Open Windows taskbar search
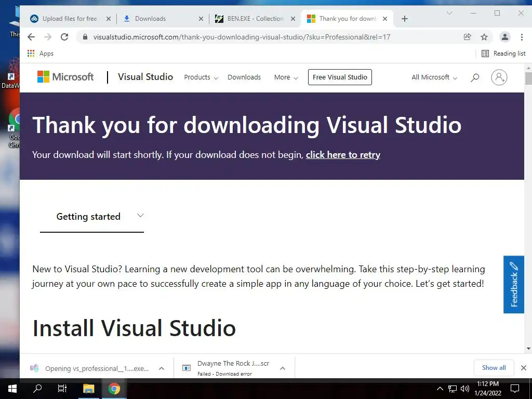 pyautogui.click(x=37, y=389)
